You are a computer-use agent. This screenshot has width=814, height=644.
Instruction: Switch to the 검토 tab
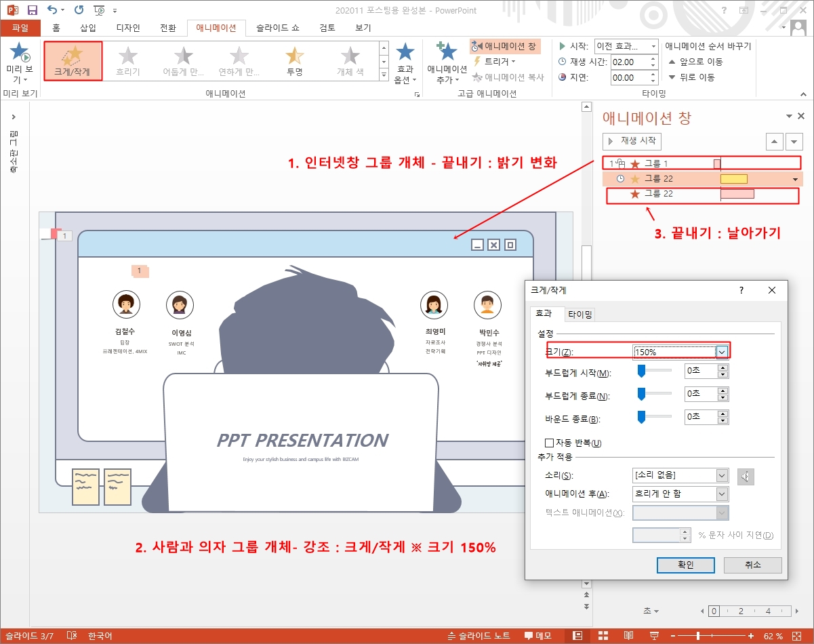tap(327, 28)
